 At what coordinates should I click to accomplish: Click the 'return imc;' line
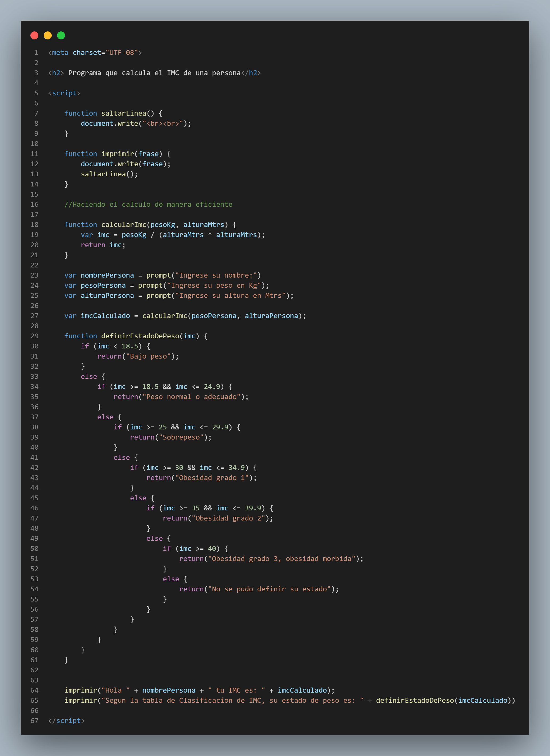[103, 245]
